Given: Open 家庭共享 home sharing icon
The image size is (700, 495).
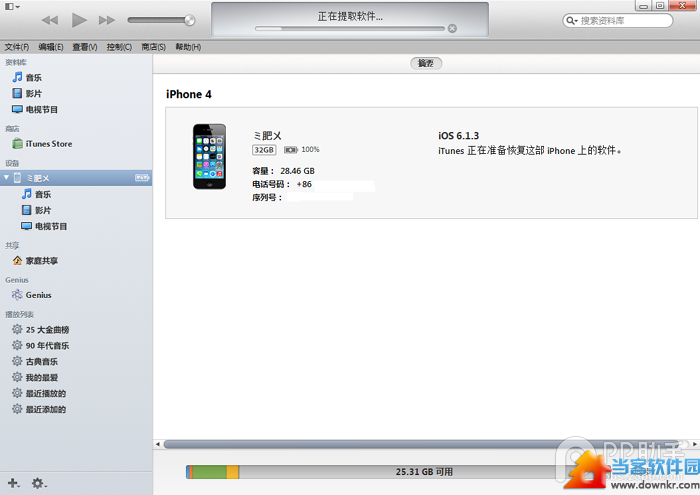Looking at the screenshot, I should 17,260.
